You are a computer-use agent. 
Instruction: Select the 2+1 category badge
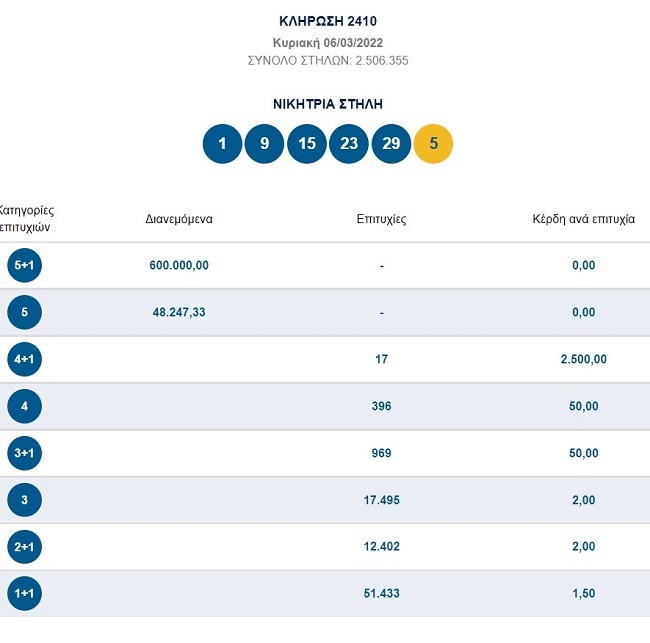click(24, 547)
